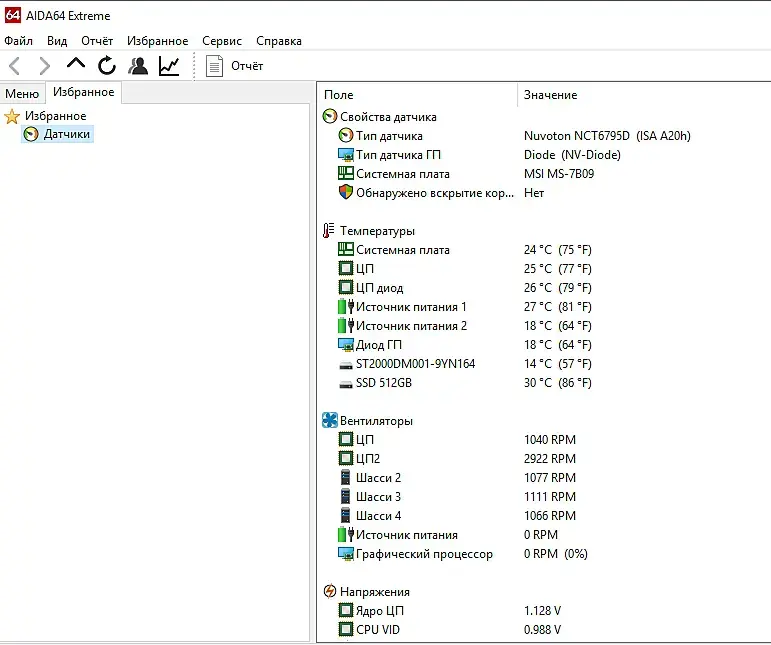The width and height of the screenshot is (771, 645).
Task: Click the Refresh toolbar icon
Action: (x=107, y=65)
